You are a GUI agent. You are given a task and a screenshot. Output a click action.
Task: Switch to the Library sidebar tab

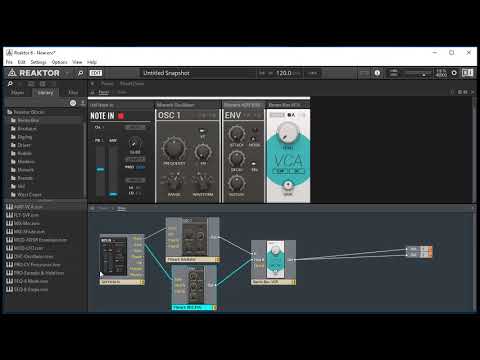tap(45, 92)
